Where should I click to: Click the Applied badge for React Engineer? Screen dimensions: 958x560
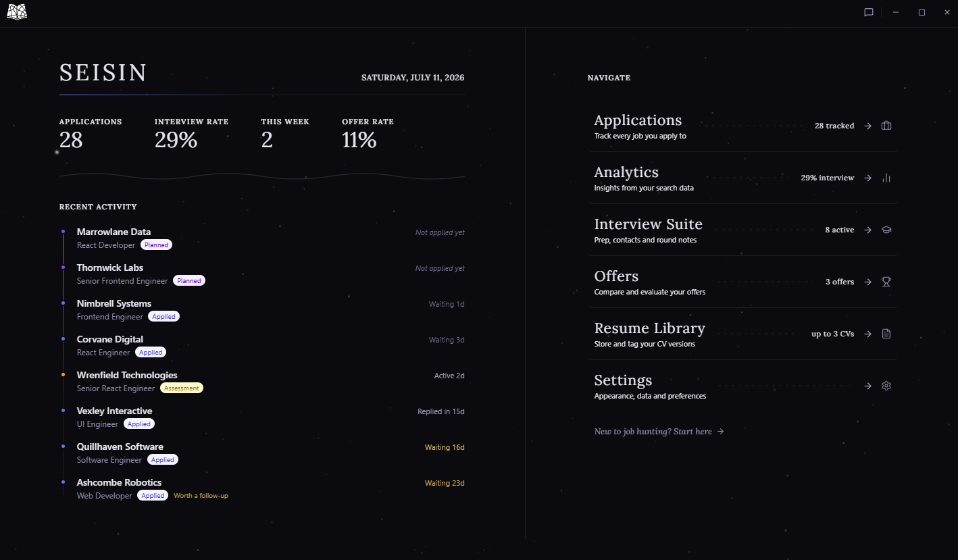click(x=151, y=353)
